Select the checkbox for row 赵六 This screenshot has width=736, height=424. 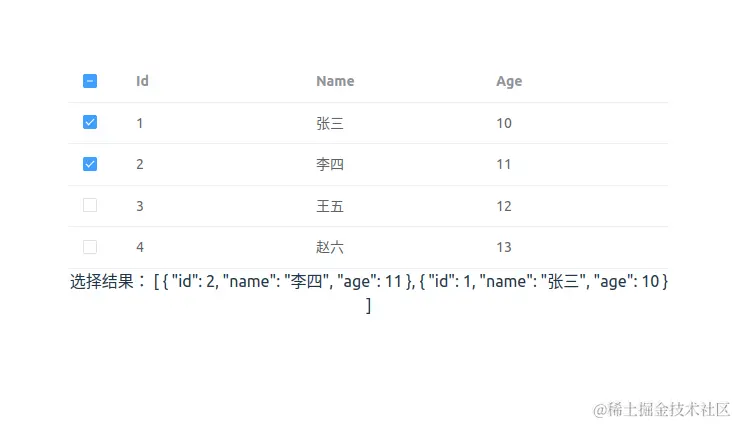point(90,247)
